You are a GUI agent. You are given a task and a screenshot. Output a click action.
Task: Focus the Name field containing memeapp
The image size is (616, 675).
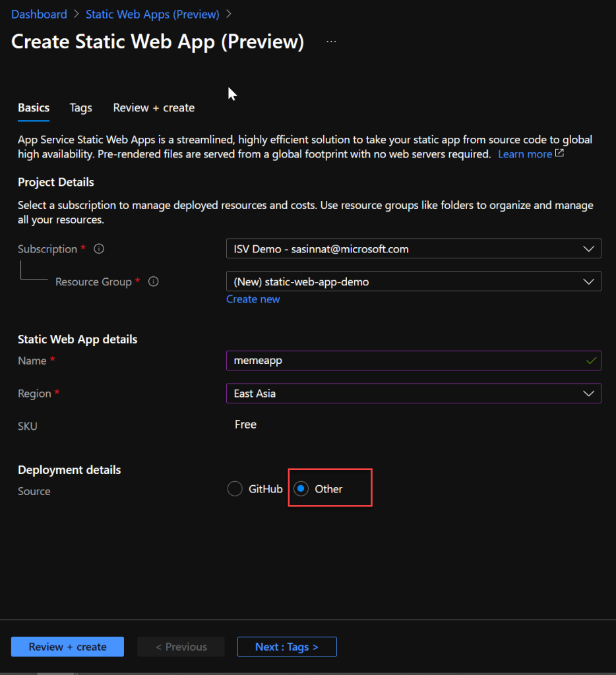tap(414, 361)
